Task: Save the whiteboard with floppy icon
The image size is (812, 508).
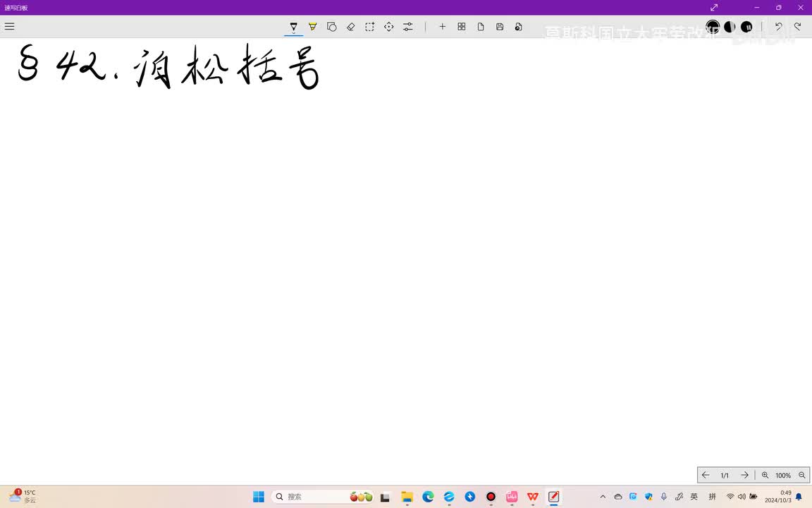Action: coord(500,26)
